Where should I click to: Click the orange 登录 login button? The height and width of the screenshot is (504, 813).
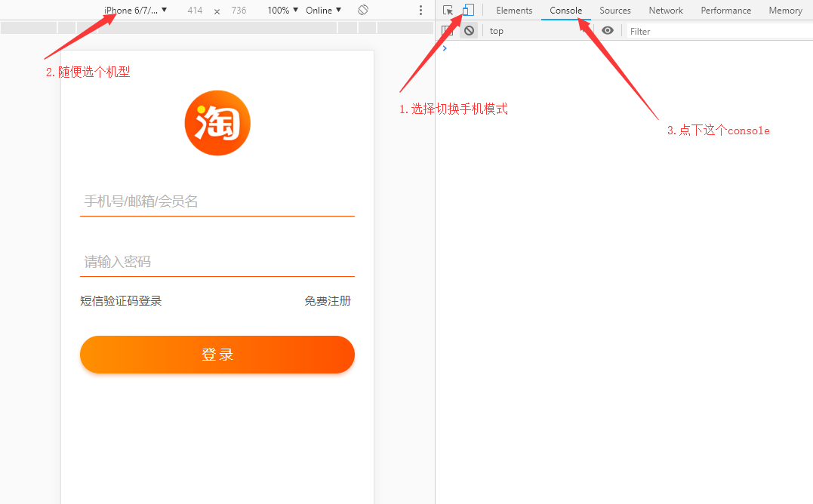coord(217,355)
